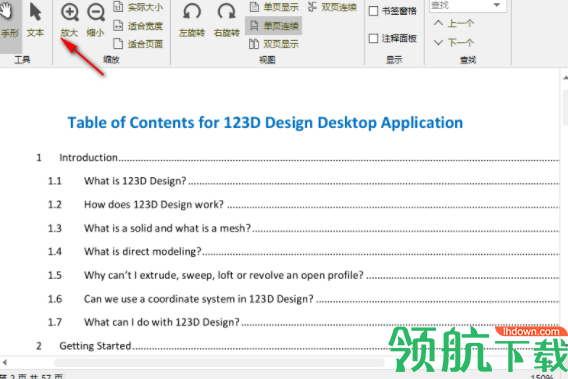Viewport: 568px width, 379px height.
Task: Click the page count text in status bar
Action: tap(31, 377)
